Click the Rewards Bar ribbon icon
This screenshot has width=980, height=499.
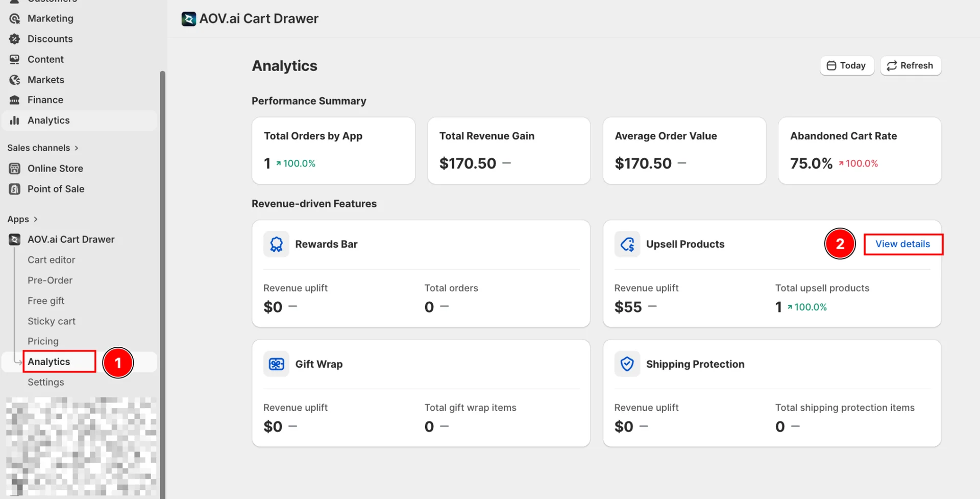[276, 244]
